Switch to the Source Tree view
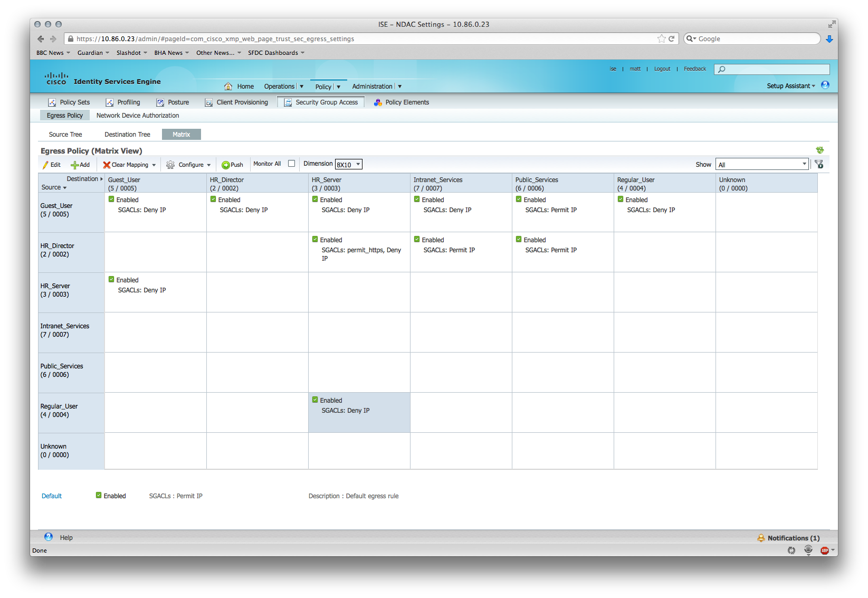Screen dimensions: 868x598 pyautogui.click(x=65, y=134)
